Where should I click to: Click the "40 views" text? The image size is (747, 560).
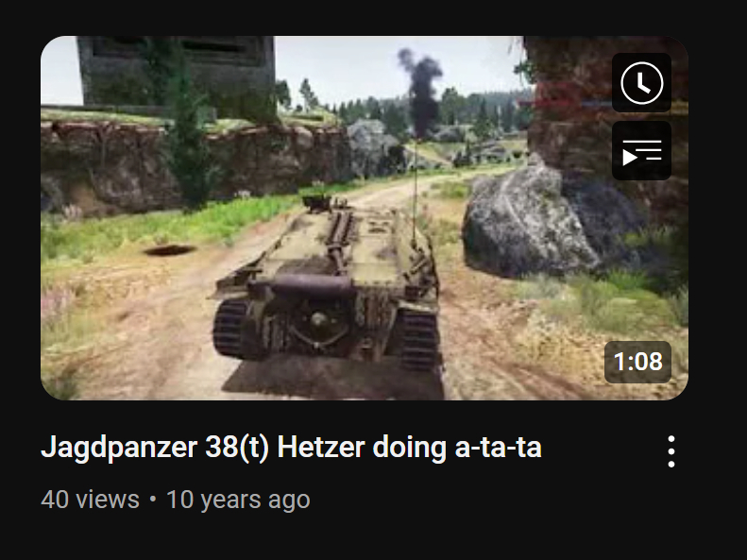pos(90,500)
